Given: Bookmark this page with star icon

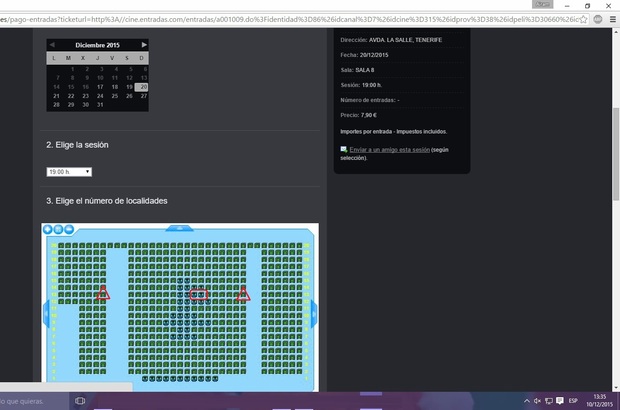Looking at the screenshot, I should point(582,18).
